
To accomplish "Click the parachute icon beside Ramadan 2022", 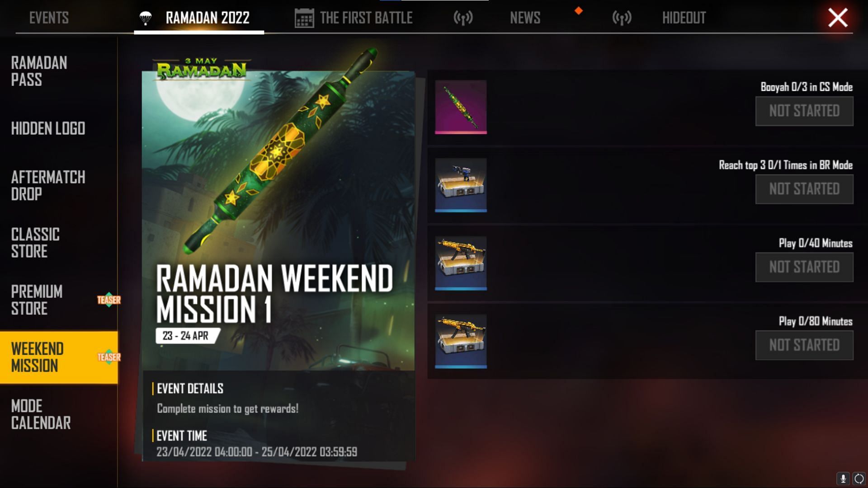I will click(x=145, y=18).
